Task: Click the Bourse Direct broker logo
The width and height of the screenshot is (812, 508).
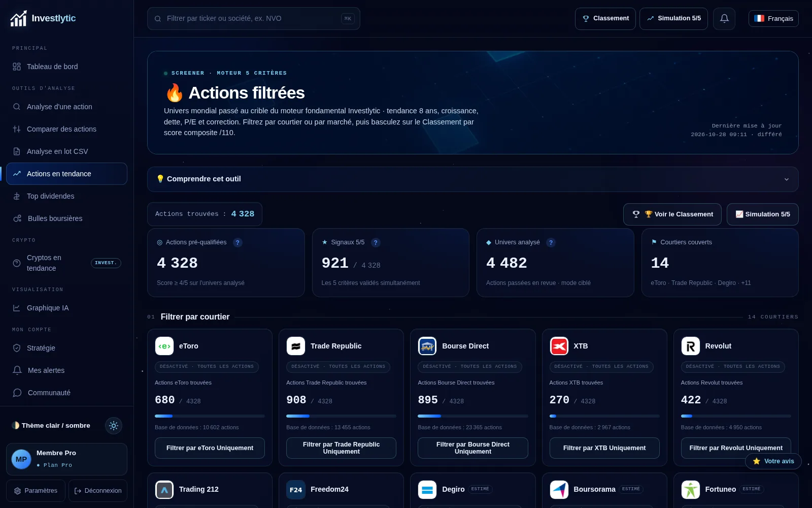Action: click(427, 346)
